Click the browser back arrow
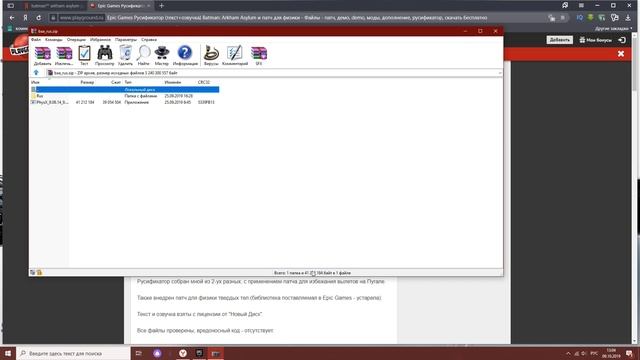The height and width of the screenshot is (360, 640). coord(12,18)
